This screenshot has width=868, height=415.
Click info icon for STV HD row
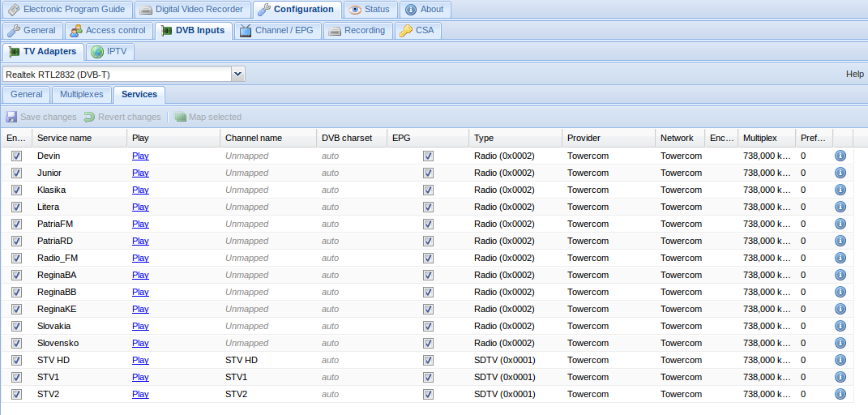840,360
